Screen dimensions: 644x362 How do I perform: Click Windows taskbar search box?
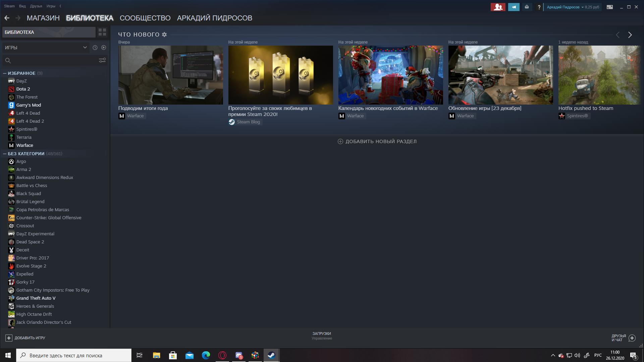(74, 355)
